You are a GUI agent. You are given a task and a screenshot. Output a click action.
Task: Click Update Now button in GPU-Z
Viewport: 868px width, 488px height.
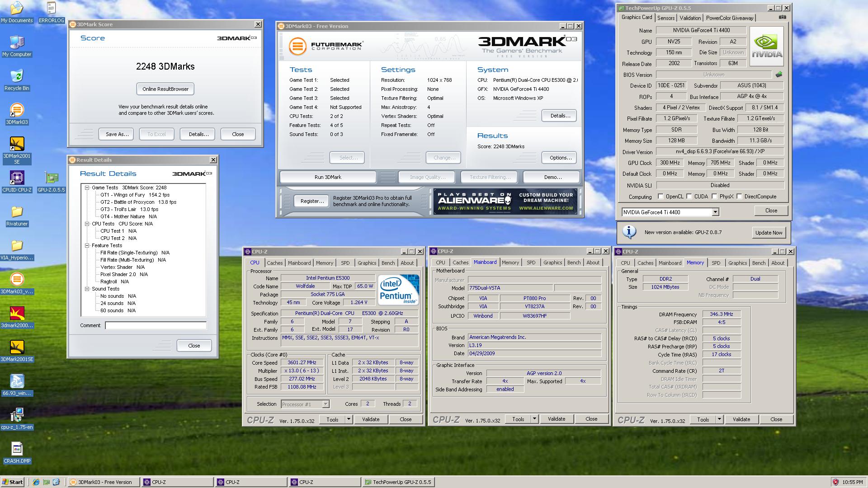(x=769, y=233)
